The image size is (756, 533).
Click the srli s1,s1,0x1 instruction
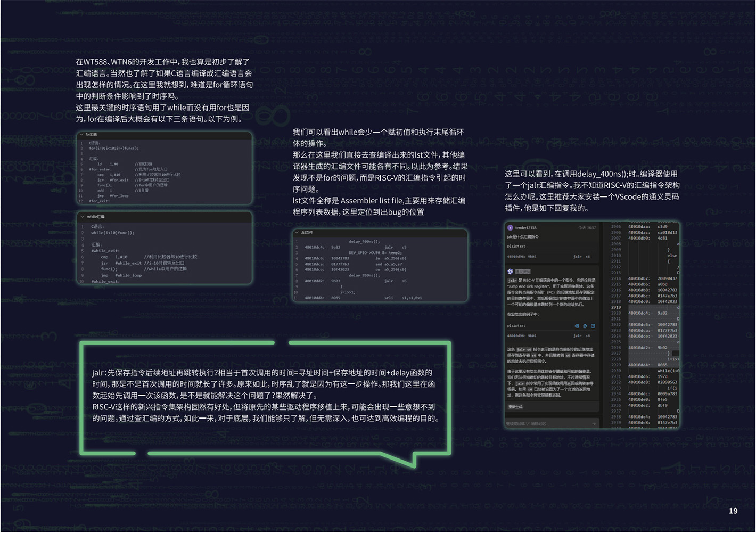pyautogui.click(x=403, y=298)
